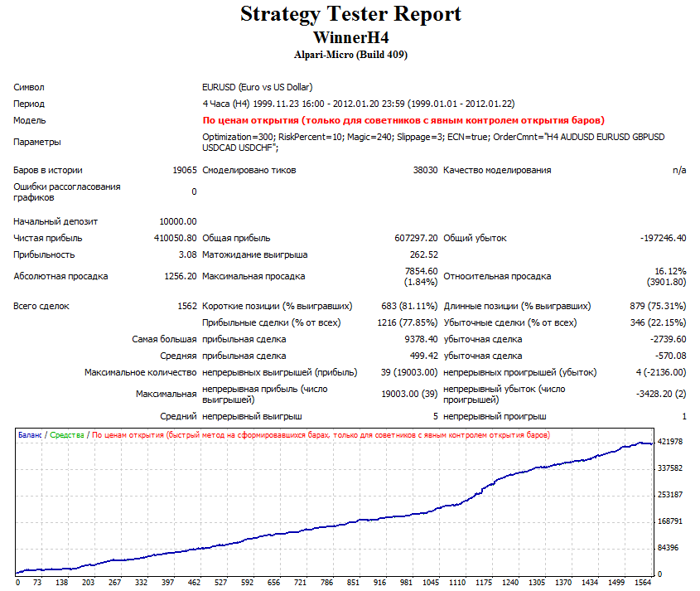Screen dimensions: 700x591
Task: Click the maximal consecutive profit '19003.00 (39)'
Action: click(x=409, y=394)
